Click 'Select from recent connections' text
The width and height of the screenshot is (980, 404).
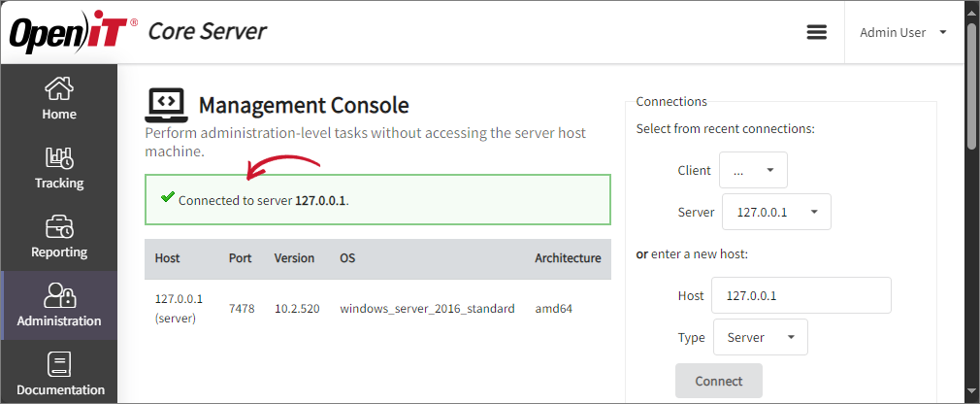tap(726, 129)
